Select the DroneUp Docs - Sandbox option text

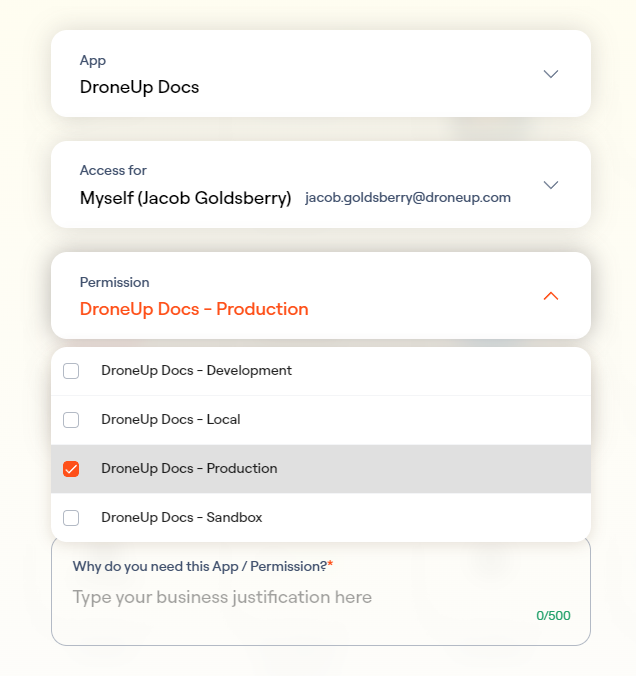click(182, 517)
